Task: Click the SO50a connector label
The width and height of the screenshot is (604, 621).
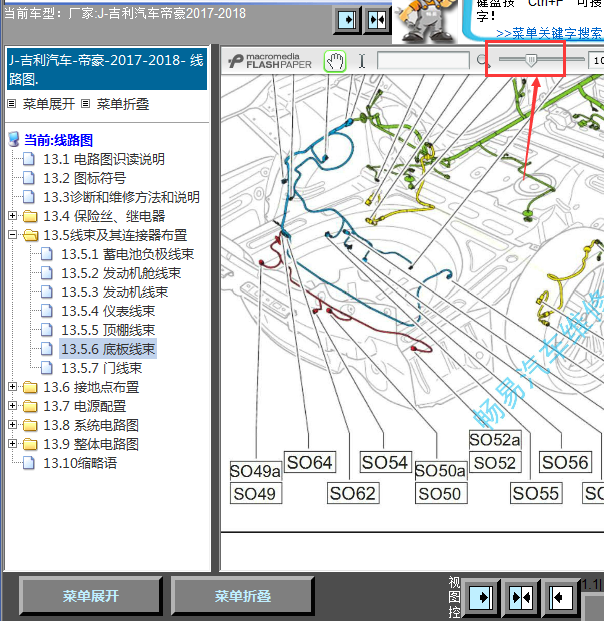Action: (x=441, y=471)
